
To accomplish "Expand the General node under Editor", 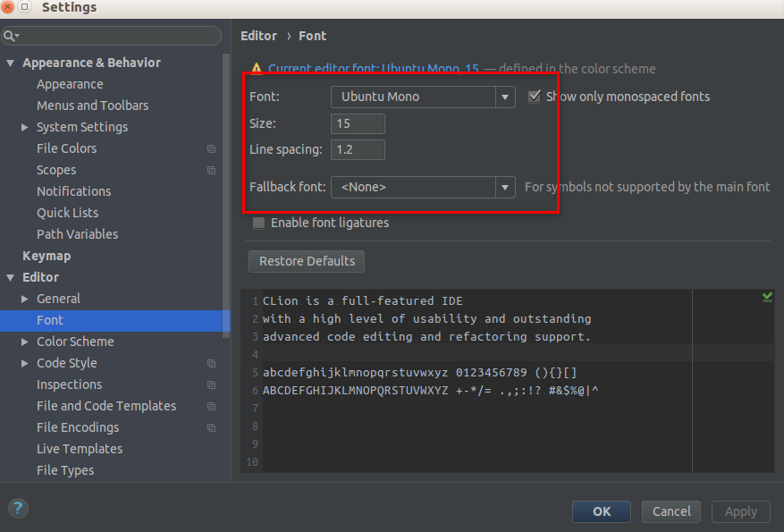I will 24,299.
